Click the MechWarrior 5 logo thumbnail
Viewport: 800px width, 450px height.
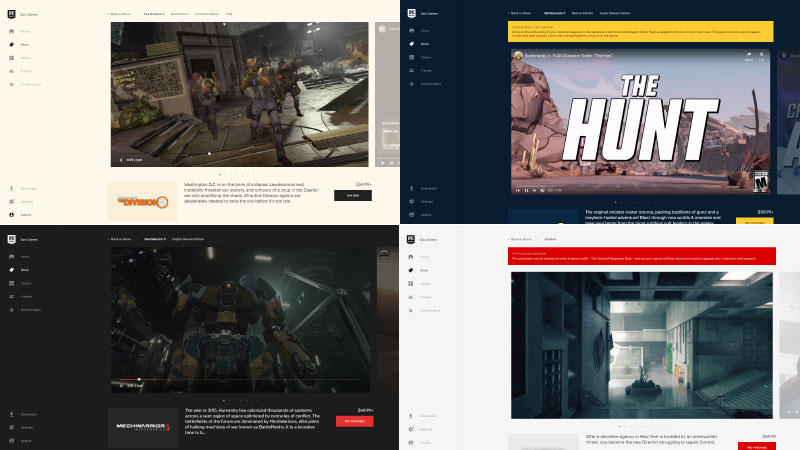pyautogui.click(x=143, y=427)
